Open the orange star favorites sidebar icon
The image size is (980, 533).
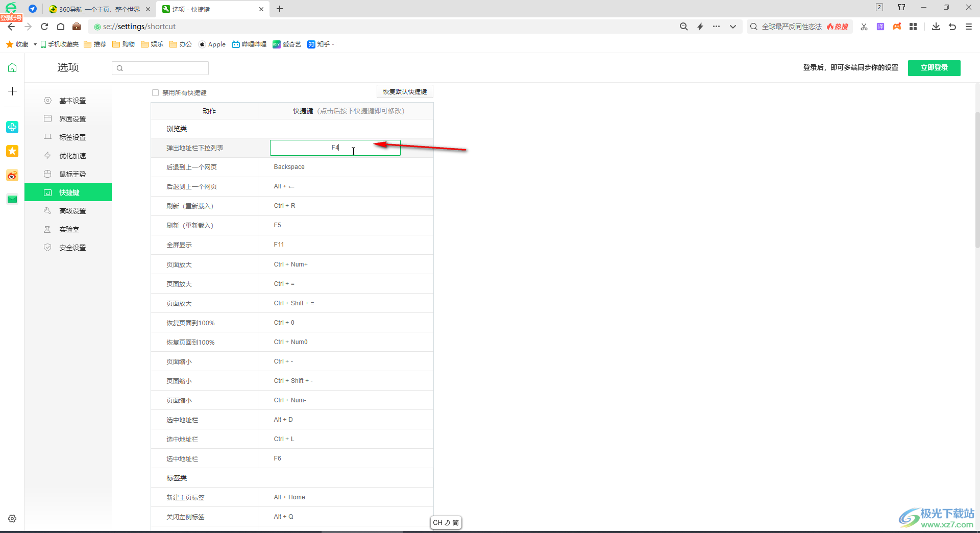click(x=12, y=151)
